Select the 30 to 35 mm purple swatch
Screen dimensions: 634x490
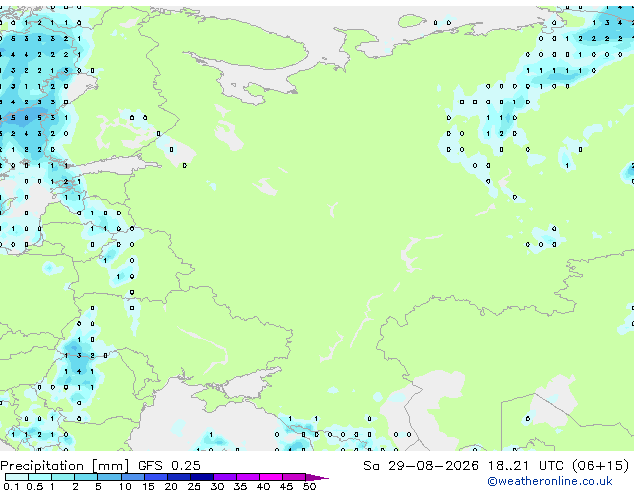pyautogui.click(x=225, y=477)
